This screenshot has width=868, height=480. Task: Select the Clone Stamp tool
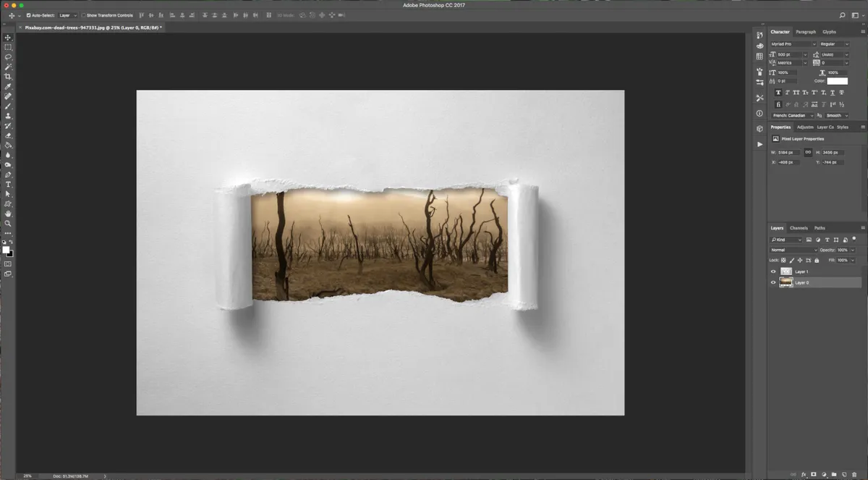(8, 116)
